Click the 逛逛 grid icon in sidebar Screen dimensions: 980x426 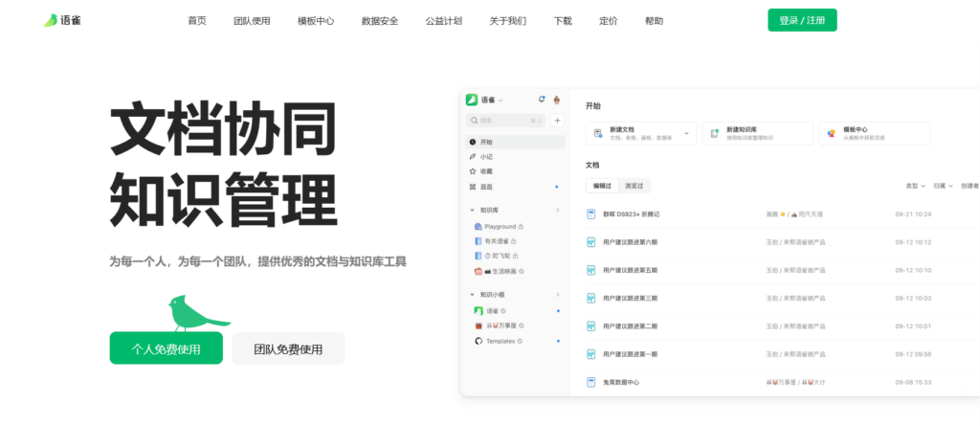point(472,187)
